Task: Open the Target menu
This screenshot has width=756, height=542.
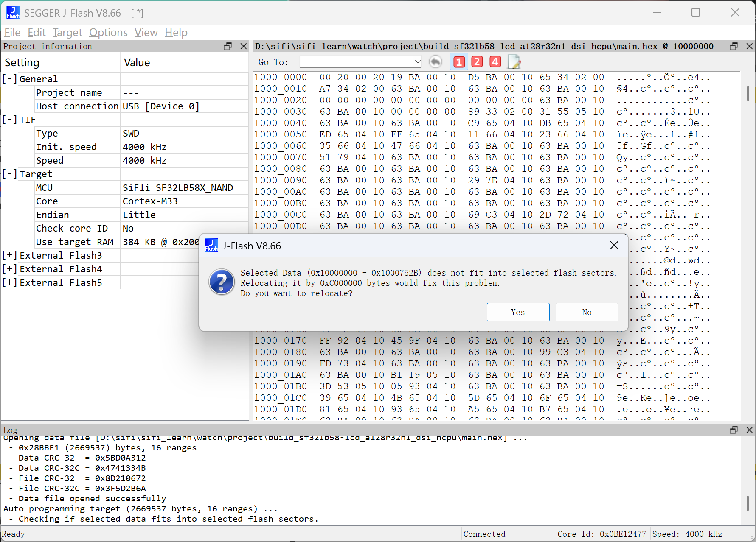Action: tap(67, 33)
